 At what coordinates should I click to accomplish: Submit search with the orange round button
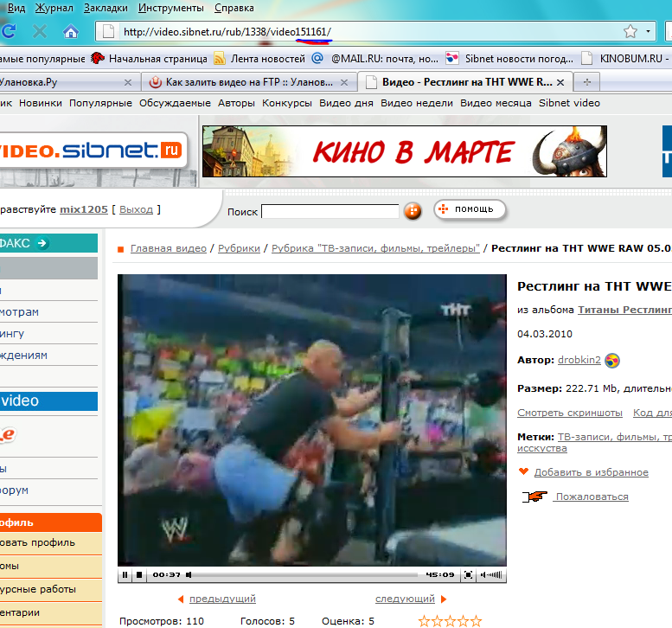pyautogui.click(x=413, y=210)
